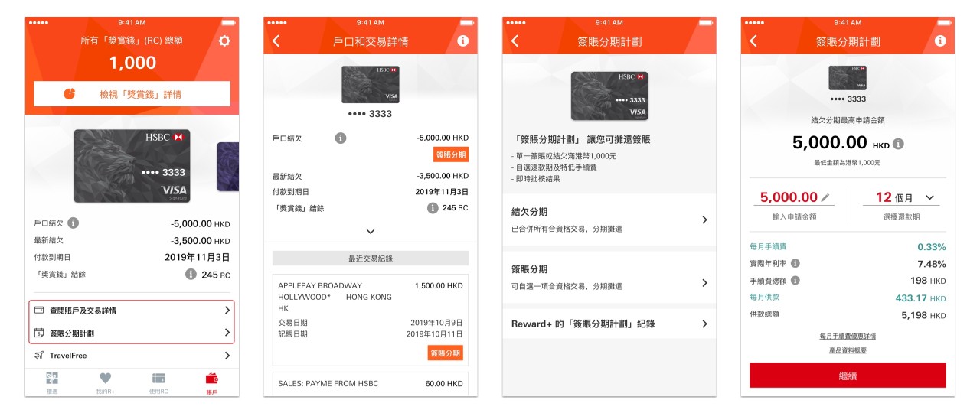Screen dimensions: 980x413
Task: Tap the 2019年11月3日 date on RC總額 screen
Action: (197, 257)
